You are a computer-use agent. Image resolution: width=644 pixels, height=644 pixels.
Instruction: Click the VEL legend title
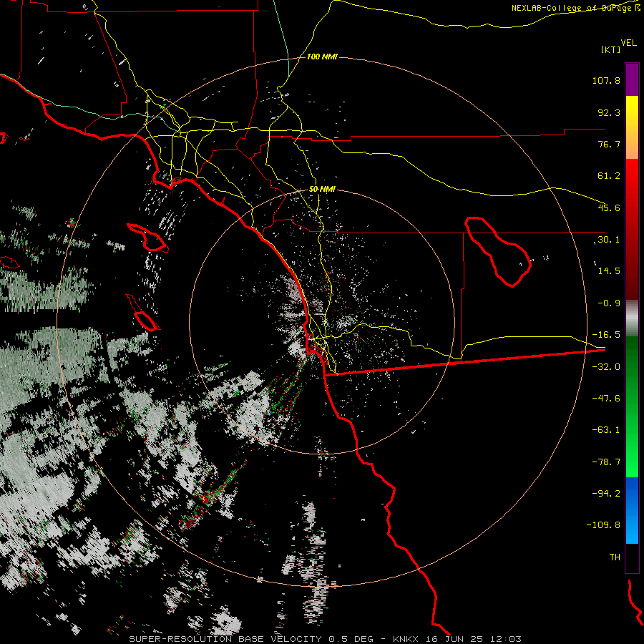tap(628, 43)
